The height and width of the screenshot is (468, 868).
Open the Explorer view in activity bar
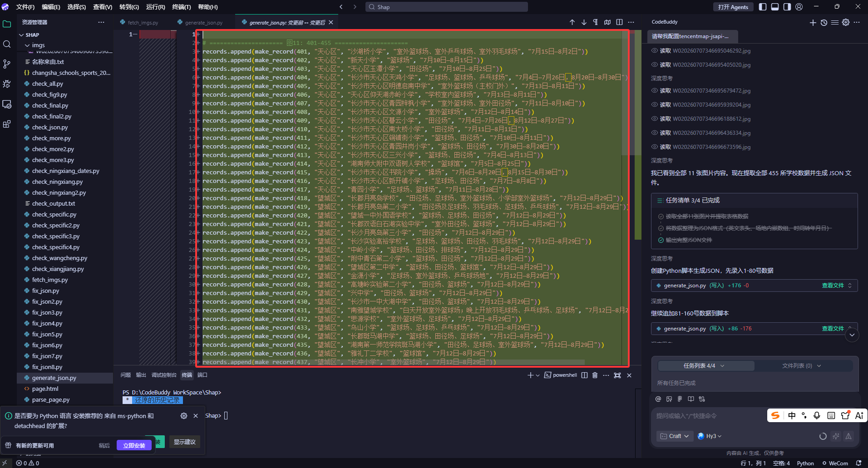(7, 24)
